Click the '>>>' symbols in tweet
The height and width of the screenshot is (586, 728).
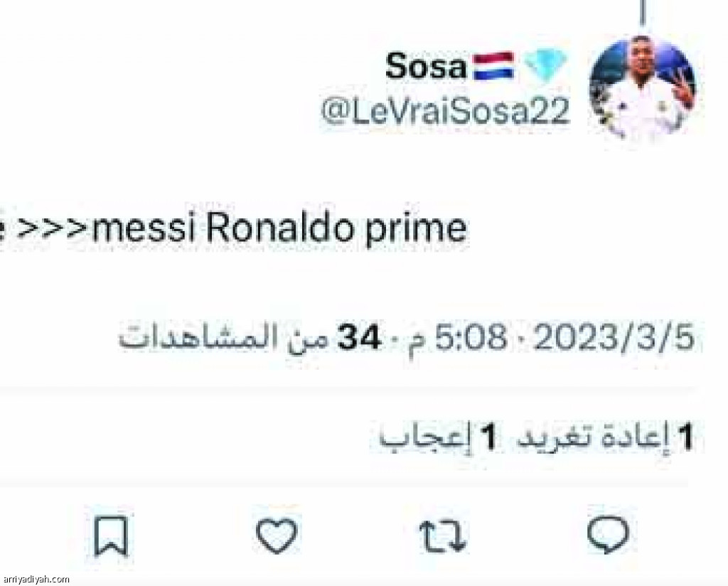(x=53, y=229)
